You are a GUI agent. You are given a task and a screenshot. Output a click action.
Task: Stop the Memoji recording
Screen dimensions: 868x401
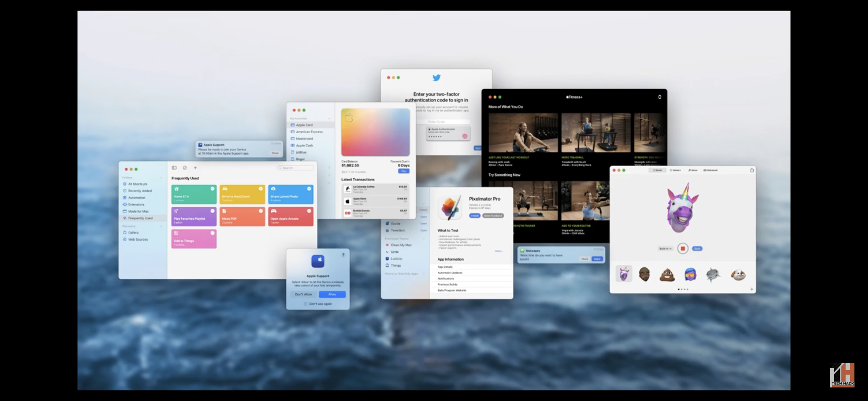pos(682,248)
